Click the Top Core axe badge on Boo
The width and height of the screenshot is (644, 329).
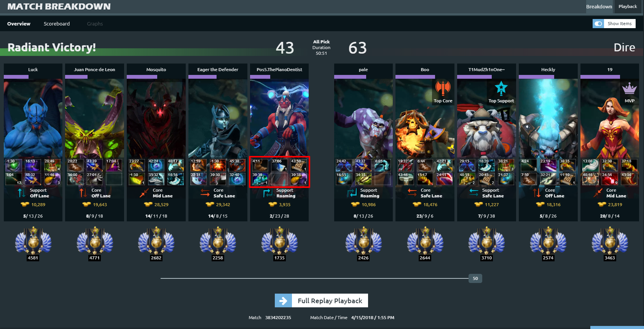443,88
